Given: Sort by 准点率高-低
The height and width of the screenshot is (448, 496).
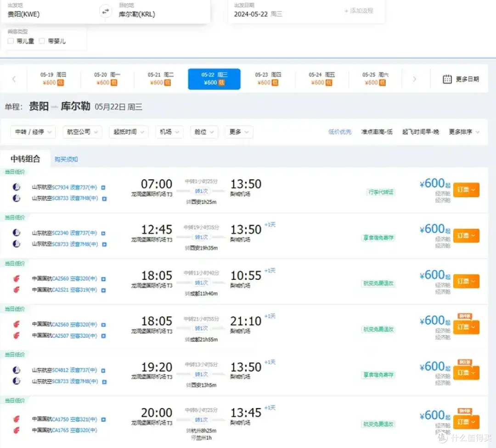Looking at the screenshot, I should 377,132.
